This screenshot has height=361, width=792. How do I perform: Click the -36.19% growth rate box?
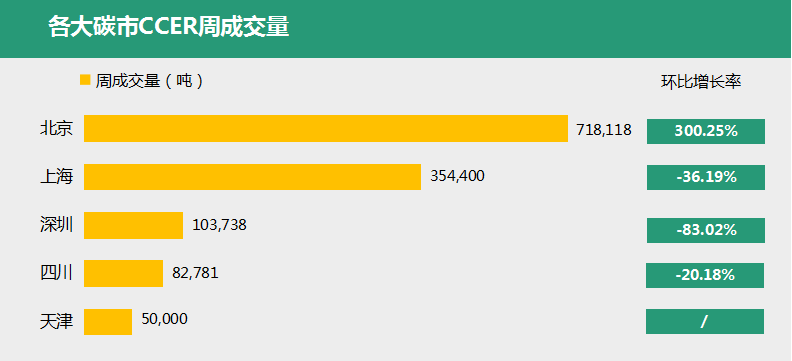tap(706, 177)
